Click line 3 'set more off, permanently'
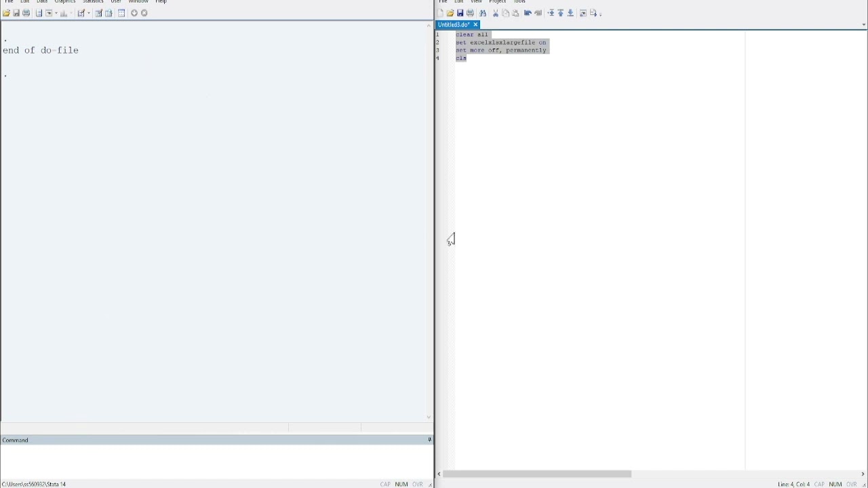This screenshot has width=868, height=488. (500, 50)
